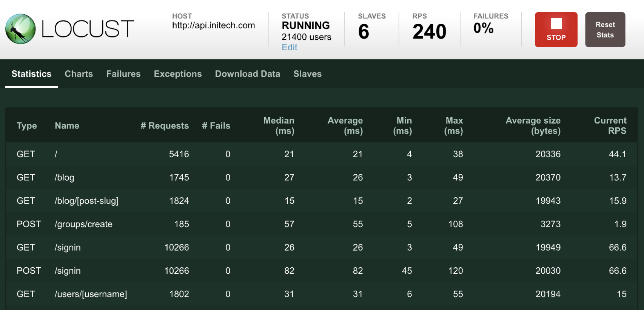
Task: Open the Charts tab
Action: coord(79,74)
